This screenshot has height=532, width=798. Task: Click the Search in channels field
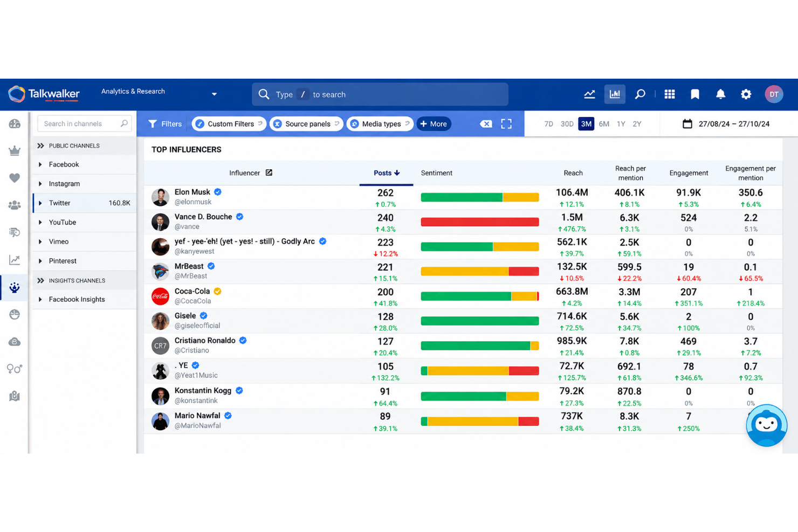tap(85, 123)
